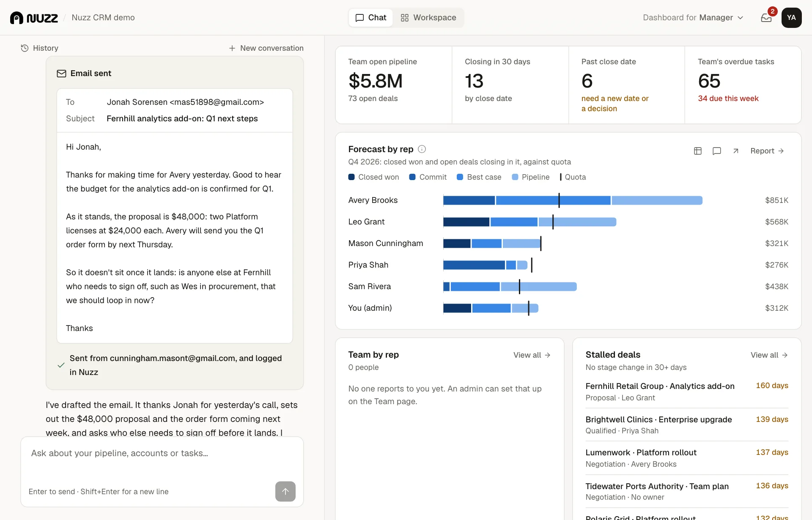Start a New conversation
The width and height of the screenshot is (812, 520).
(x=266, y=48)
